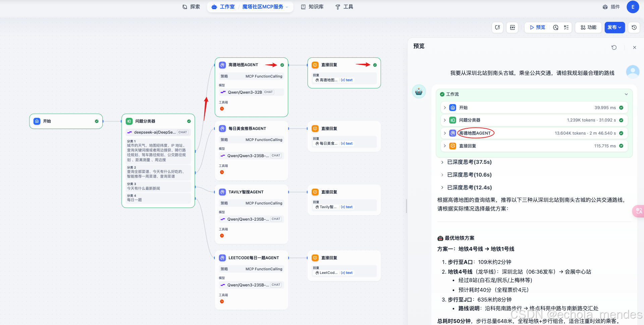Restart the preview conversation with the refresh icon
The width and height of the screenshot is (644, 325).
click(x=614, y=47)
